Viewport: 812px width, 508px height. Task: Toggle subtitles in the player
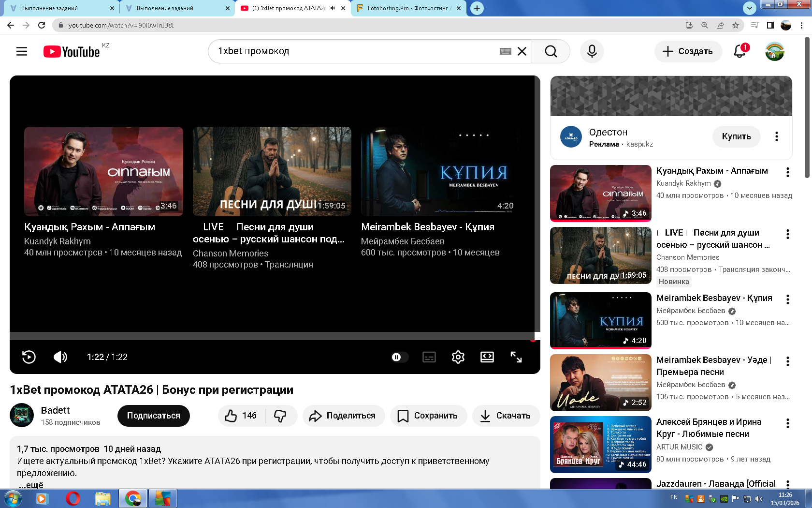(429, 357)
